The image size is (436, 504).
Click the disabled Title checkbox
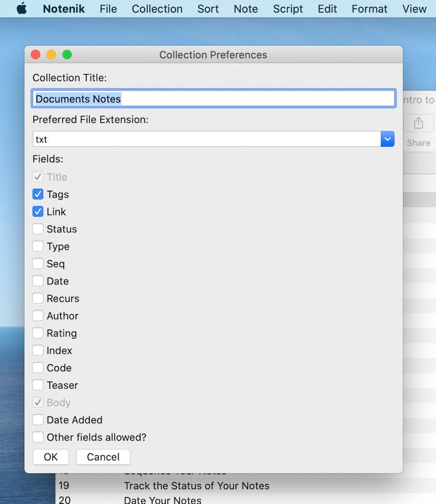point(38,177)
